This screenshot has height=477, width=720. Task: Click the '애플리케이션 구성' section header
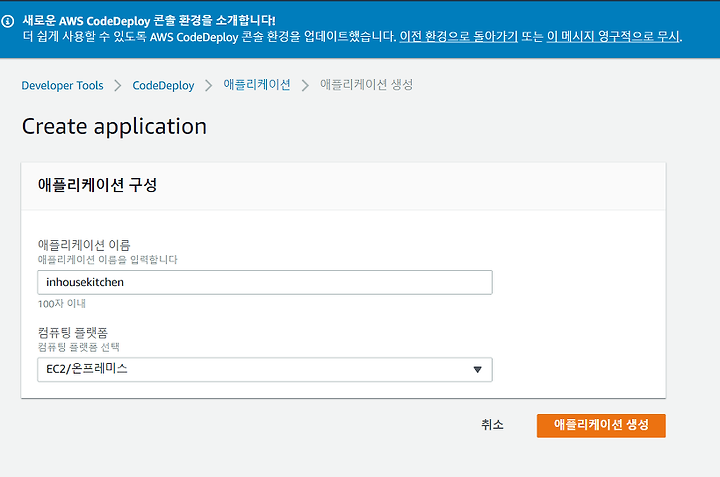(x=97, y=185)
